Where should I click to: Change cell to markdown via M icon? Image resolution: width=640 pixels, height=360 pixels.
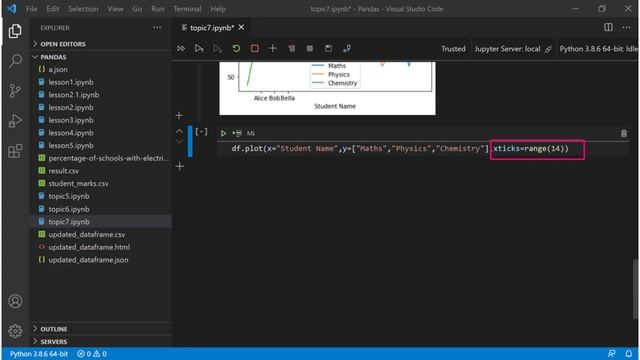coord(251,133)
